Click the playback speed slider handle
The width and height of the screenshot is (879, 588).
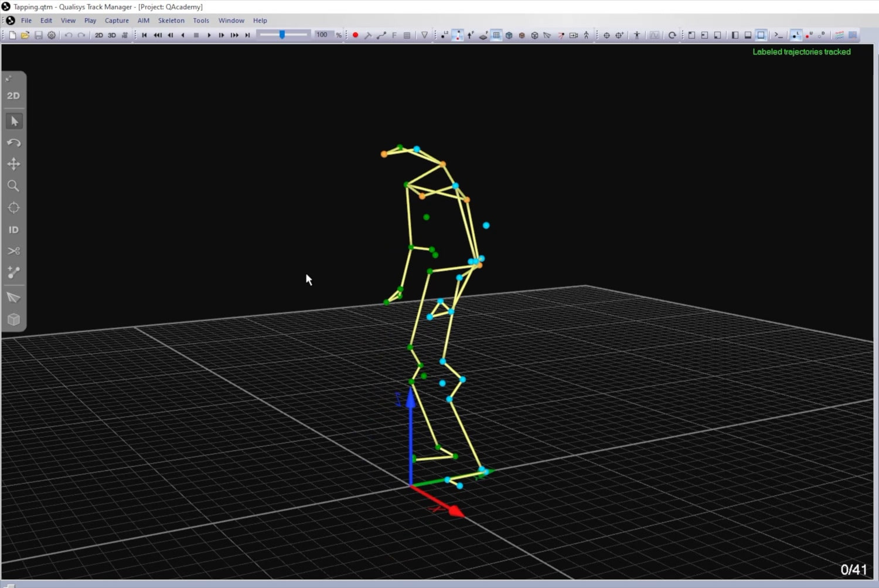(282, 35)
